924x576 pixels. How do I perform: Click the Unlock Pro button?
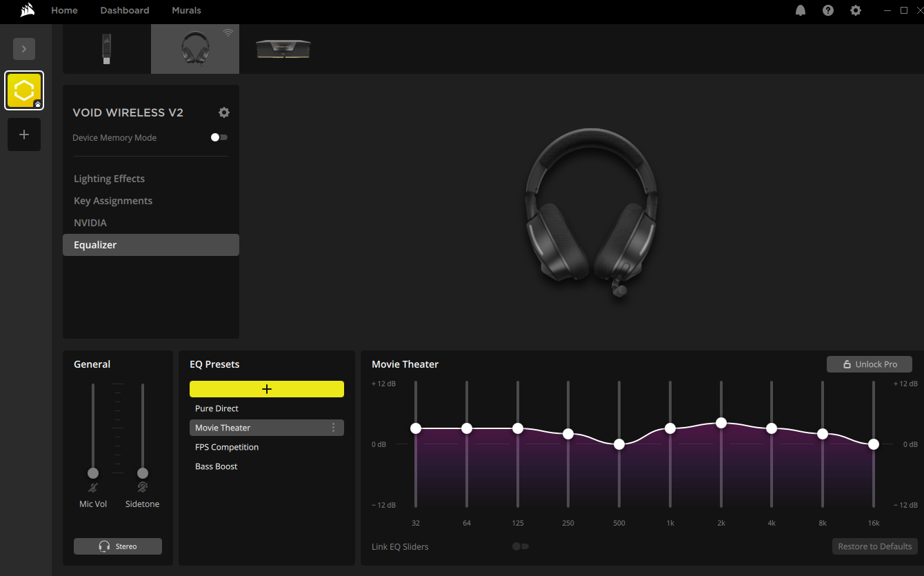(869, 364)
